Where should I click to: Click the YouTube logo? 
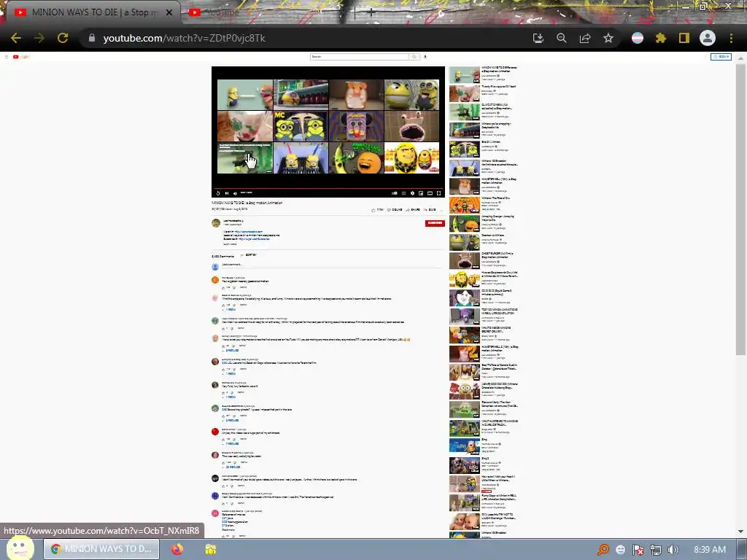[21, 57]
